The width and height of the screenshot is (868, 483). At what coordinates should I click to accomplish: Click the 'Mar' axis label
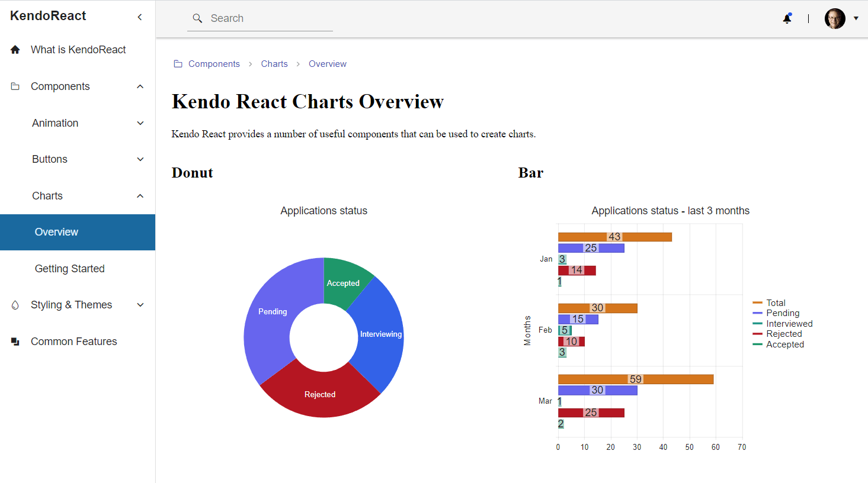545,401
